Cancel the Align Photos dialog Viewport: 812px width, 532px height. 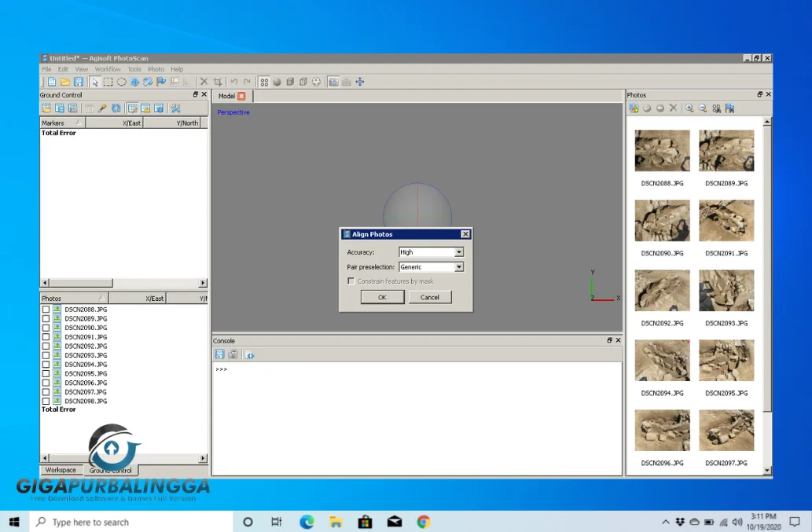pos(430,297)
